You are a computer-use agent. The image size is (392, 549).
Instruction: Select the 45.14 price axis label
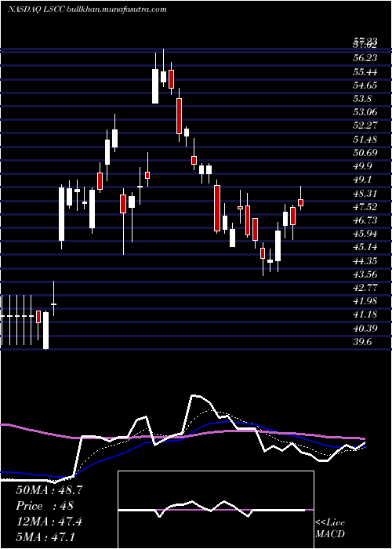tap(365, 247)
